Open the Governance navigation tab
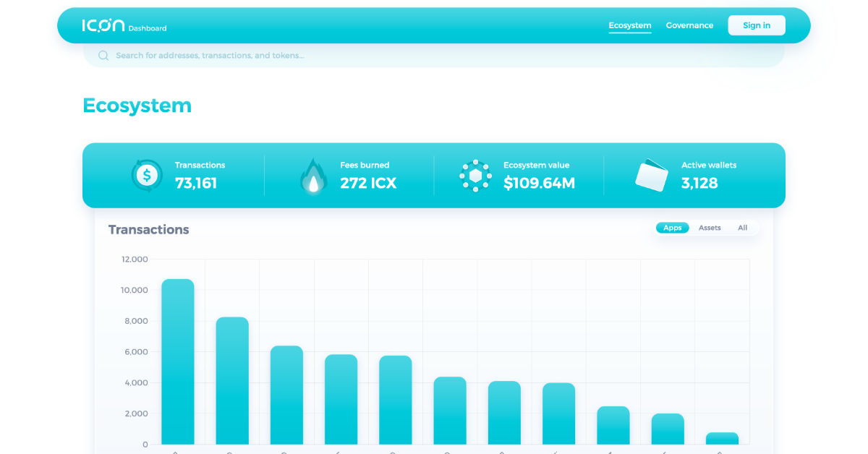 pos(689,25)
